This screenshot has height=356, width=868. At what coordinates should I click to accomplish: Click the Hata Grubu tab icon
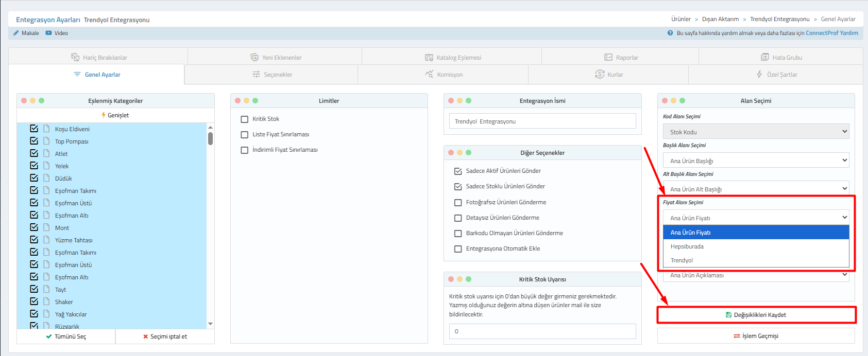click(x=765, y=57)
